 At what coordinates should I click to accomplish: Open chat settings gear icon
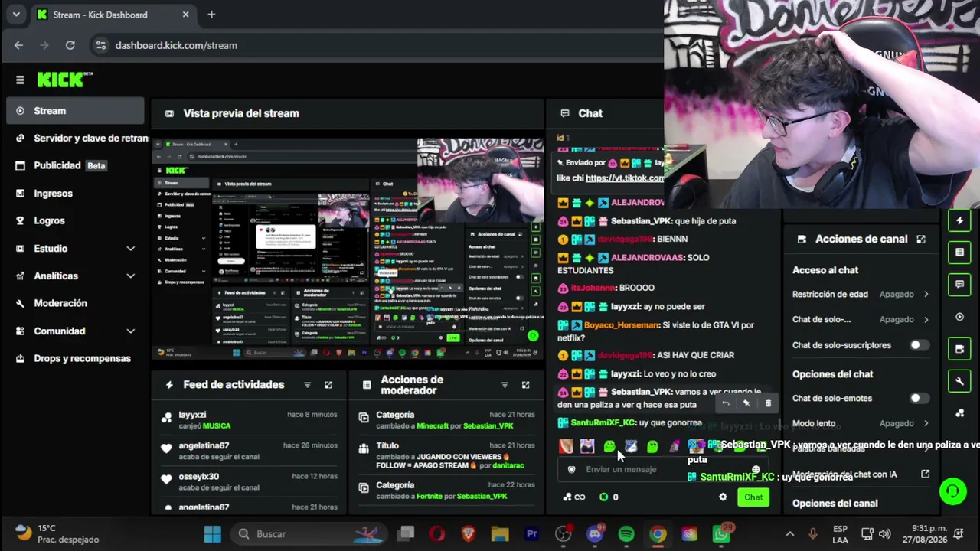point(723,497)
